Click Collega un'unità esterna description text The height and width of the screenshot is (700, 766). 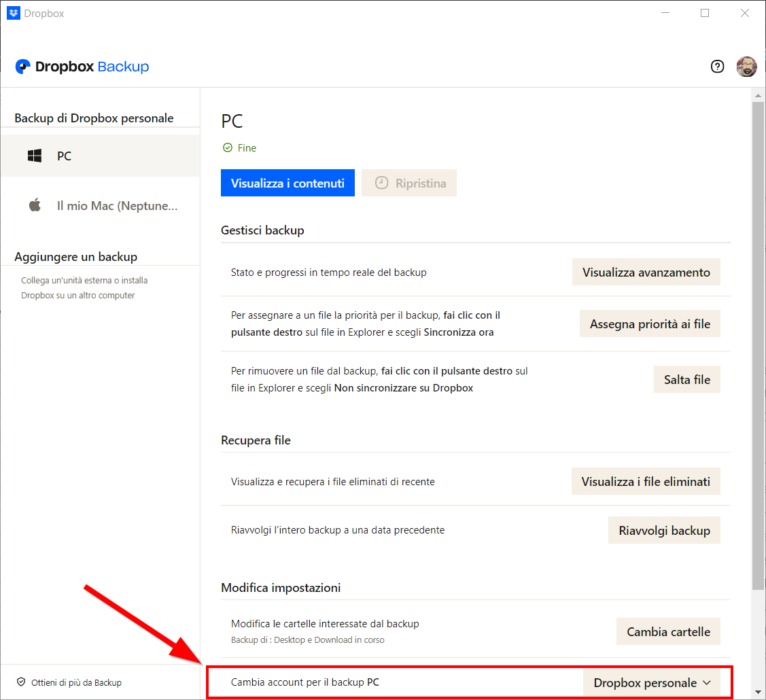coord(84,287)
